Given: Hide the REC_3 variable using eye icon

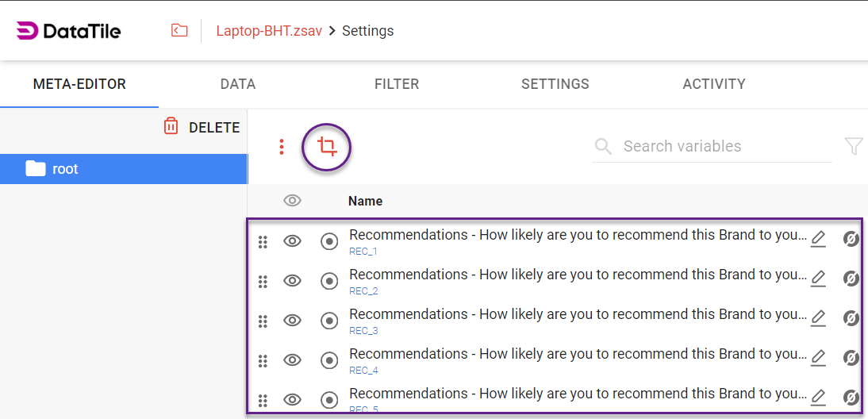Looking at the screenshot, I should click(293, 321).
